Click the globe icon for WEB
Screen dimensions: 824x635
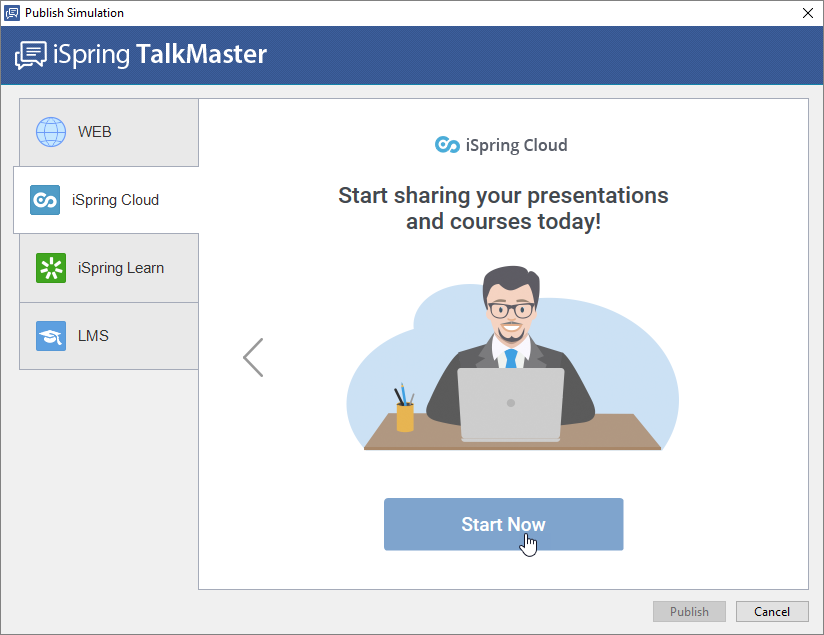click(x=51, y=132)
